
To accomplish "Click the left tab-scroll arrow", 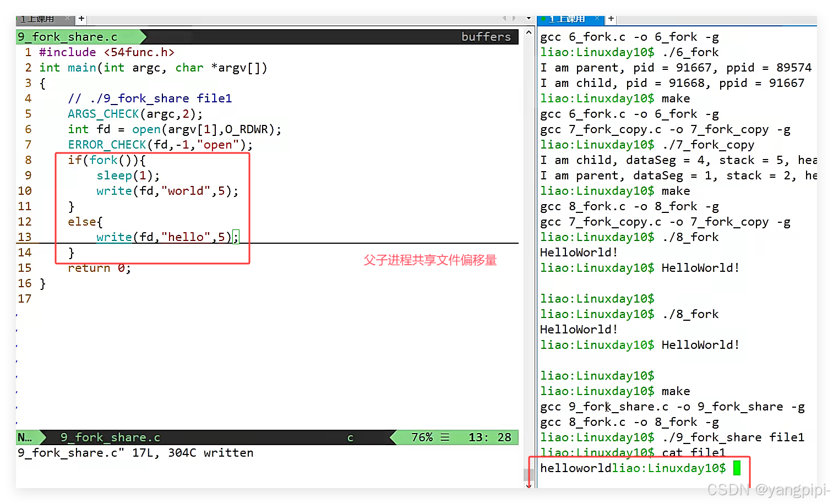I will (504, 19).
